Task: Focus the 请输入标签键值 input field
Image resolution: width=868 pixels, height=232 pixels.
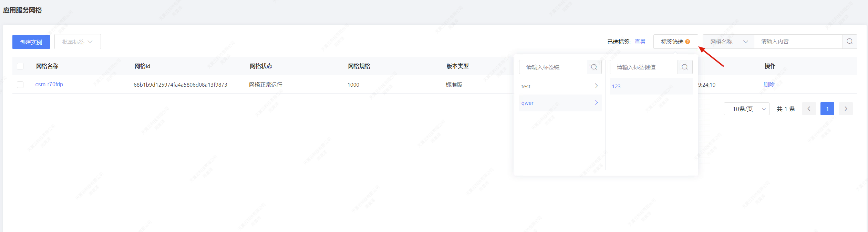Action: pyautogui.click(x=643, y=67)
